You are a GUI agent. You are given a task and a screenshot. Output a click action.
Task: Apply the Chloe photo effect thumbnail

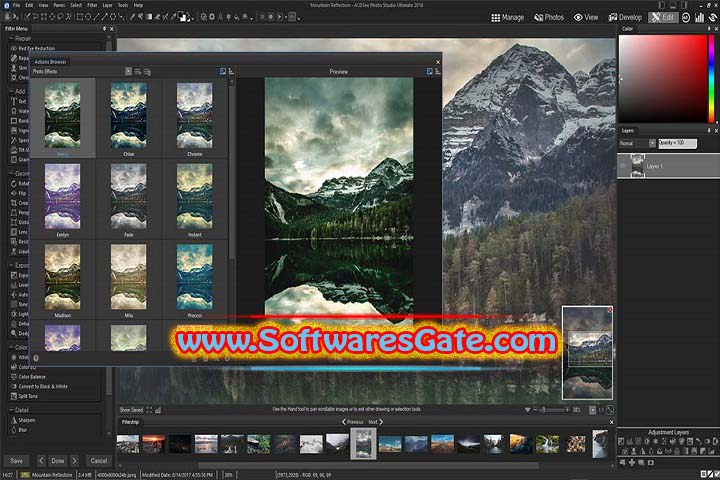(x=129, y=115)
